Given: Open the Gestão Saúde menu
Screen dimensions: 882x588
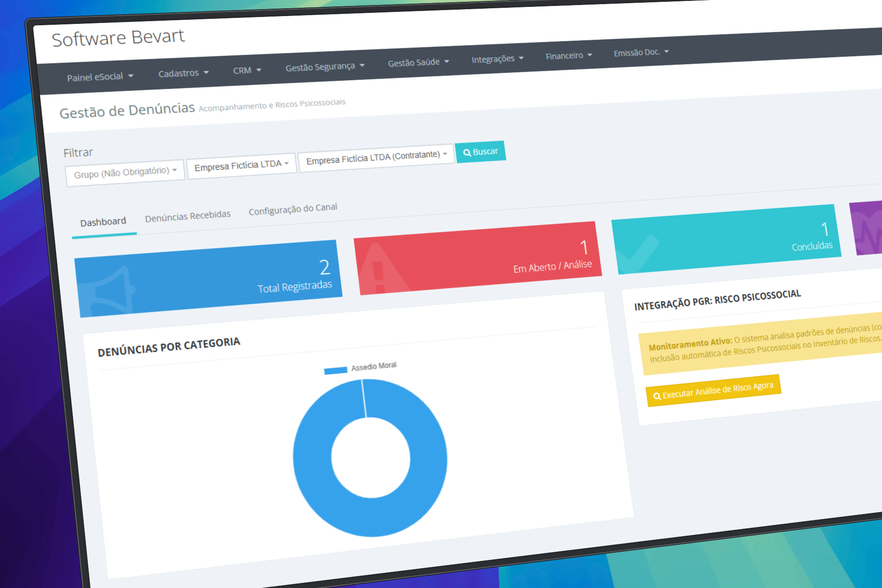Looking at the screenshot, I should point(418,62).
